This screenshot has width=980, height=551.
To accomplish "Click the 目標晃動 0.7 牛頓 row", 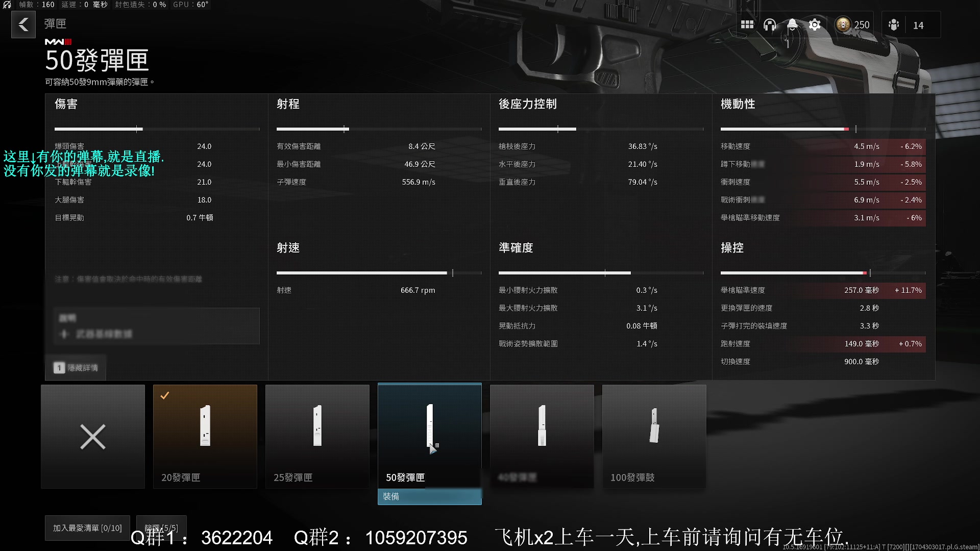I will [134, 218].
